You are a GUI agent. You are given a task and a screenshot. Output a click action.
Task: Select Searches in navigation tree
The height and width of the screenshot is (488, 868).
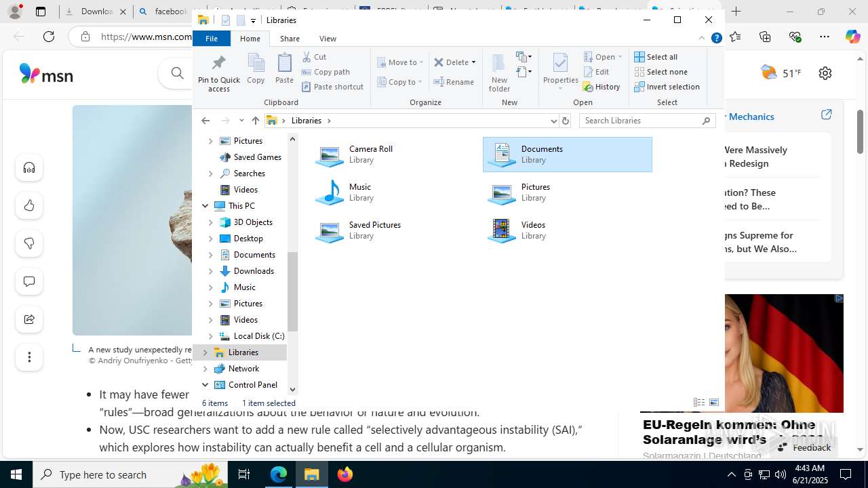[x=249, y=174]
